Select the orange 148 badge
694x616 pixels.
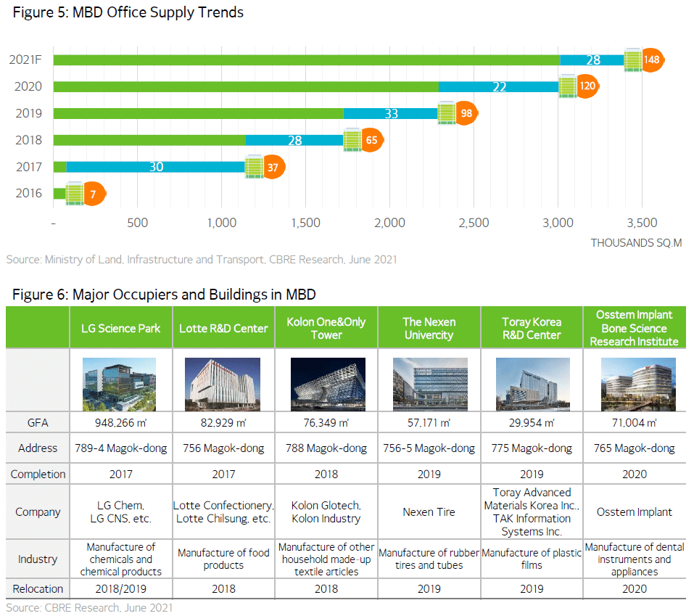(x=653, y=59)
